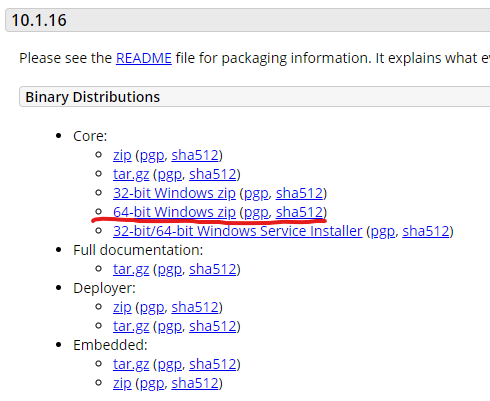Download 32-bit Windows zip
This screenshot has width=490, height=401.
click(174, 194)
